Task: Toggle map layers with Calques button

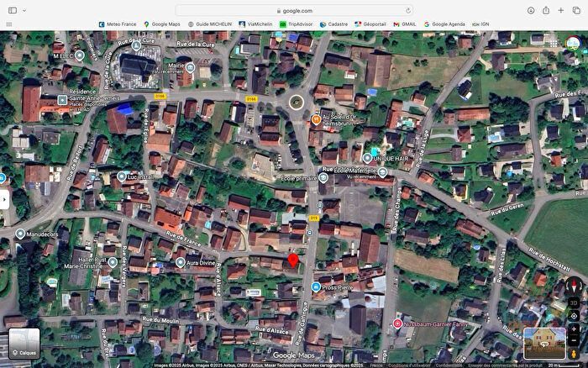Action: point(24,344)
